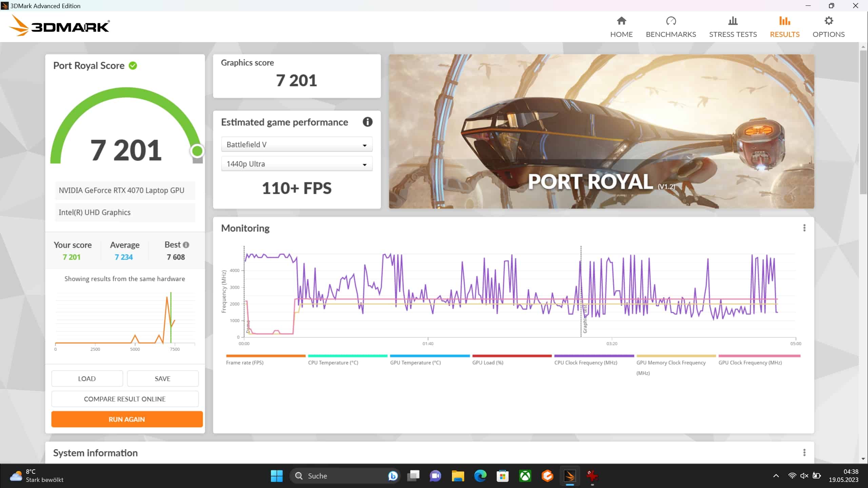868x488 pixels.
Task: Toggle Frame rate (FPS) legend series
Action: click(244, 363)
